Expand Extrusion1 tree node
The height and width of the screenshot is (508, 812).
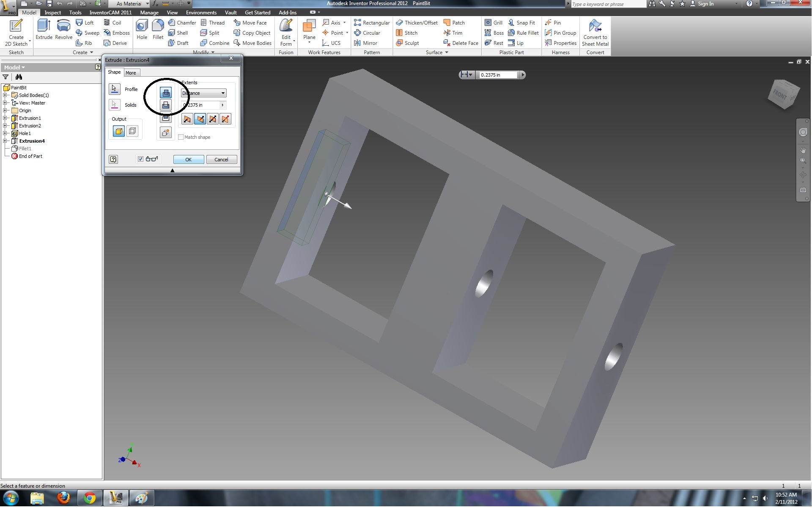[5, 118]
